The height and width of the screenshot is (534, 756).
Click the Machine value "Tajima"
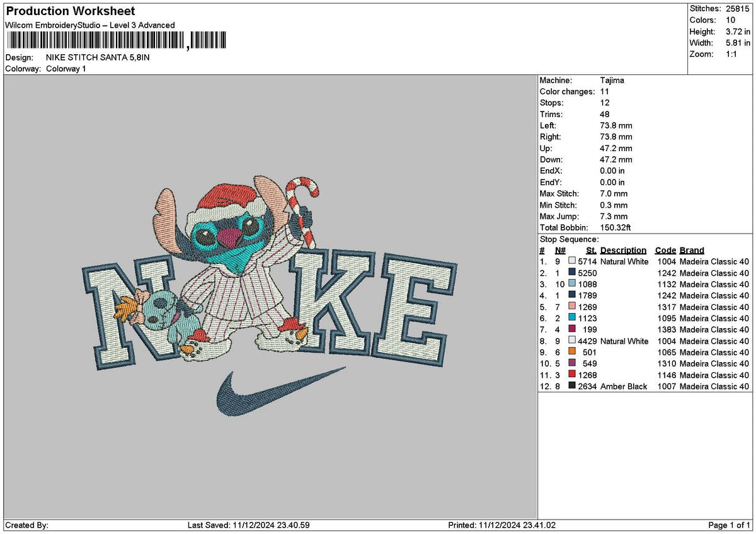612,81
